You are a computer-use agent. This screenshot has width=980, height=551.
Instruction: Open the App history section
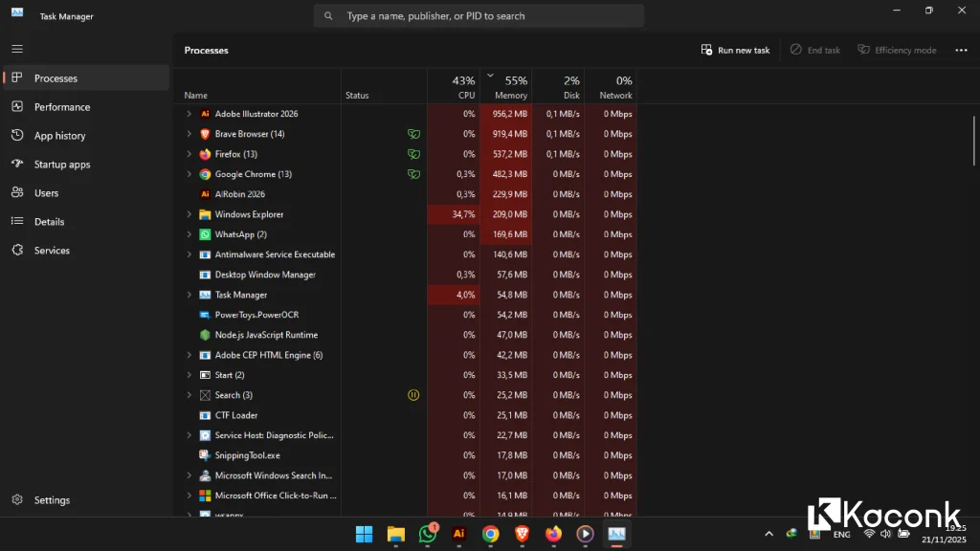(x=56, y=135)
